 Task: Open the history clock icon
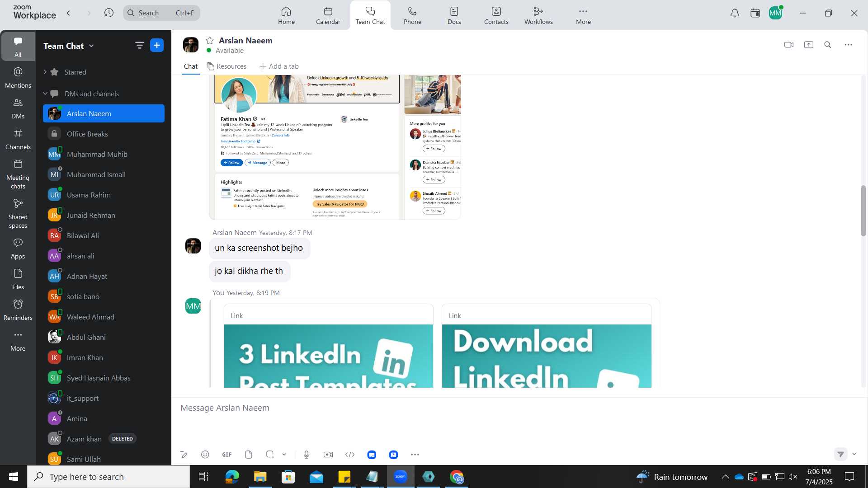tap(108, 13)
